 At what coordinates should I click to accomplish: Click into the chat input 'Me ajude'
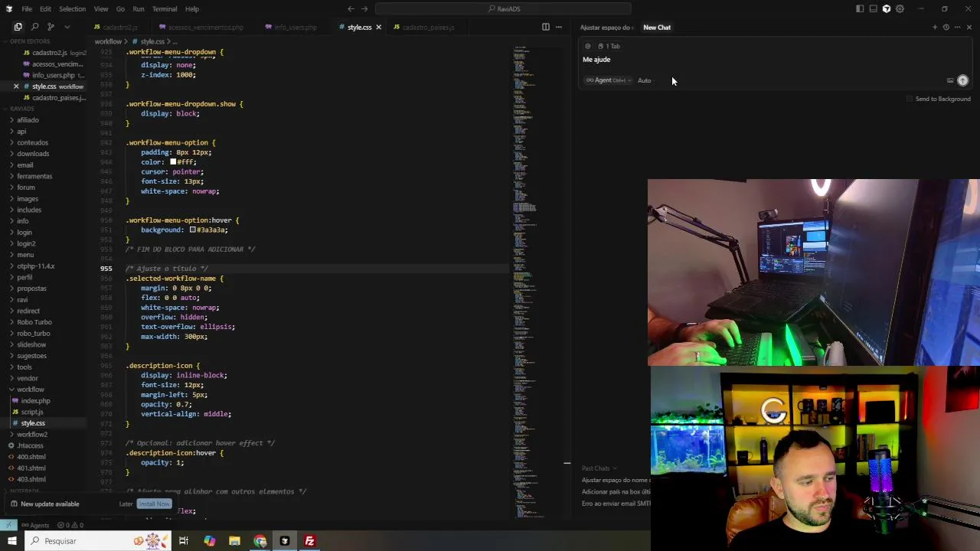596,60
